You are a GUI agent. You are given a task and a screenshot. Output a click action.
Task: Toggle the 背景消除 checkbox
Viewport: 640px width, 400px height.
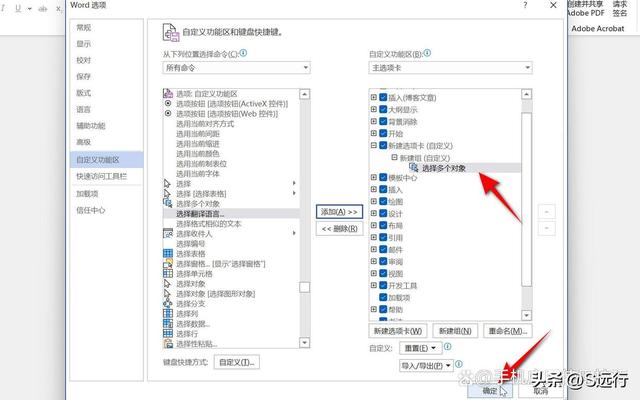pos(383,121)
